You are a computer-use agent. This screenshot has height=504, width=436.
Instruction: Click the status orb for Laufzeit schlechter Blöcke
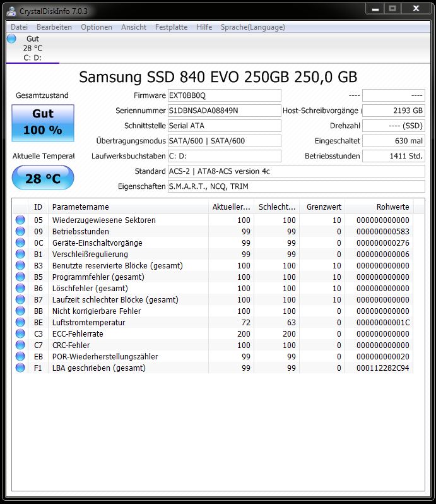[x=20, y=299]
